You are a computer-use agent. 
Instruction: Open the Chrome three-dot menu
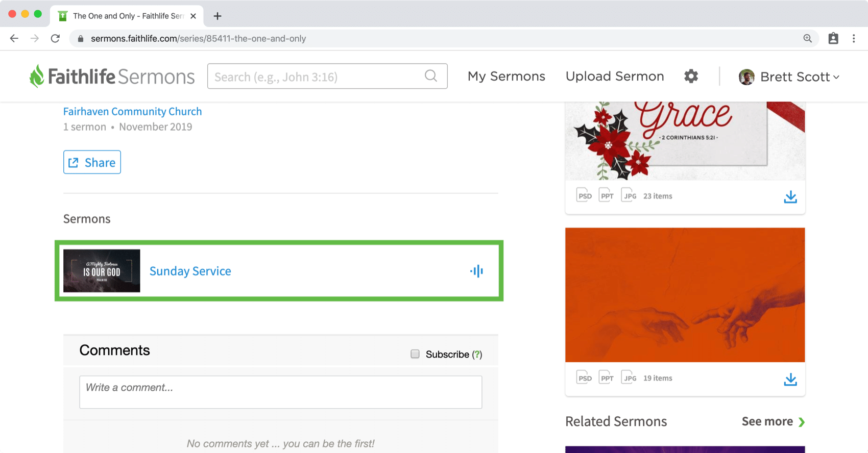coord(854,38)
